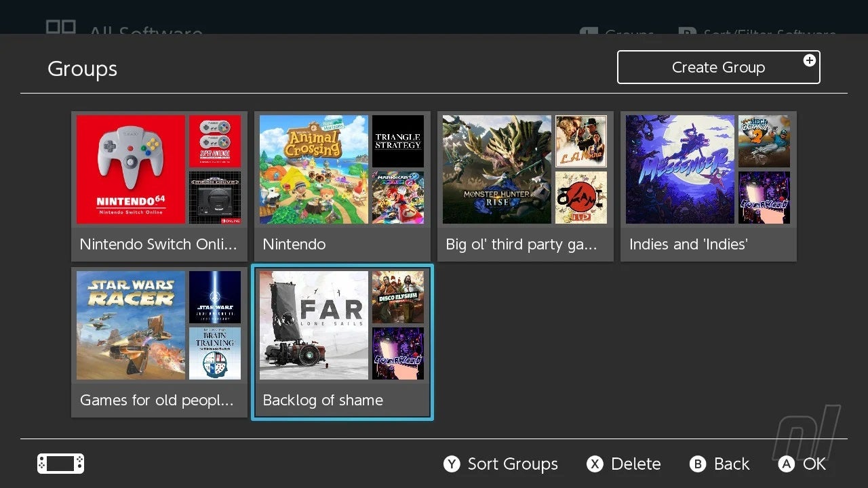Click Everhood thumbnail in the Indies group
Image resolution: width=868 pixels, height=488 pixels.
click(764, 197)
